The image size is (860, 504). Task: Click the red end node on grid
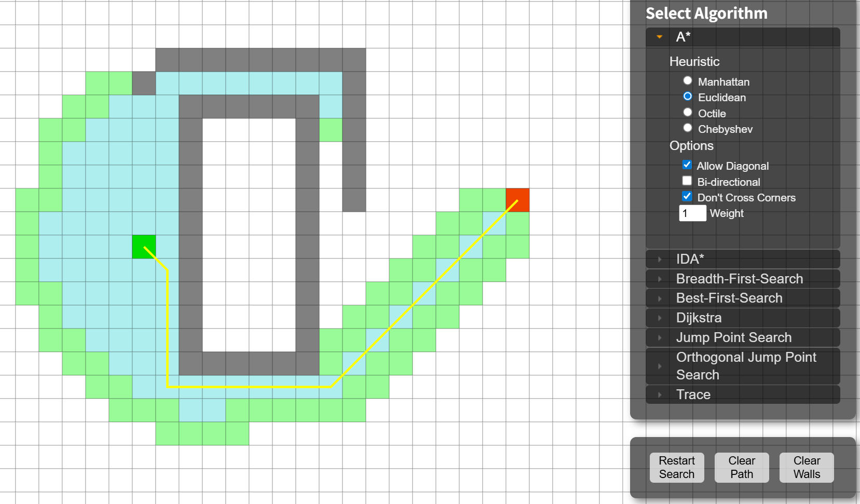click(517, 200)
